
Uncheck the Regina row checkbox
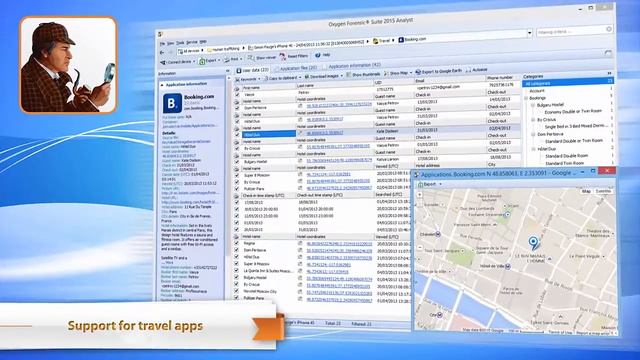237,244
